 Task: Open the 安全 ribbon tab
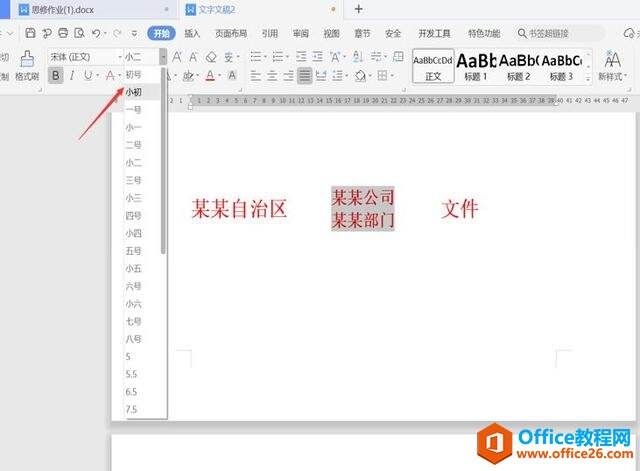[393, 33]
